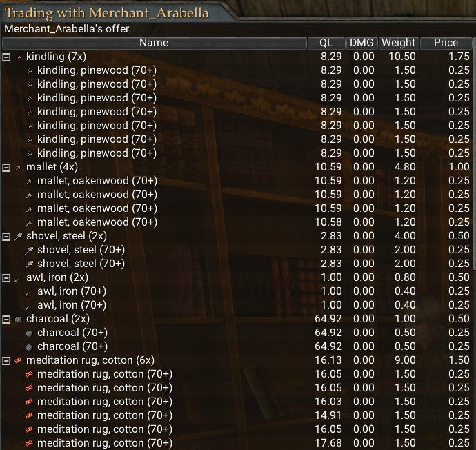Sort items by the Price column header
The width and height of the screenshot is (476, 450).
pos(446,43)
